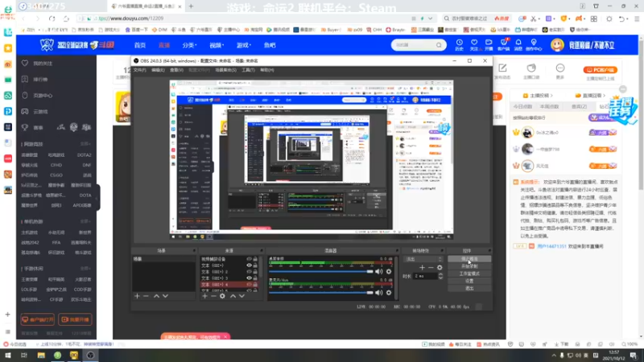644x362 pixels.
Task: Open the transition properties gear
Action: click(x=440, y=268)
